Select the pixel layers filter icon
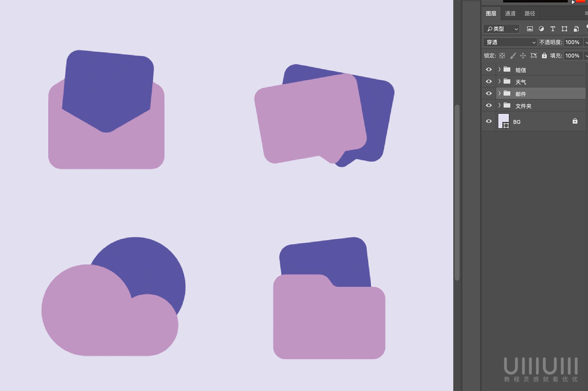Image resolution: width=588 pixels, height=391 pixels. point(530,29)
